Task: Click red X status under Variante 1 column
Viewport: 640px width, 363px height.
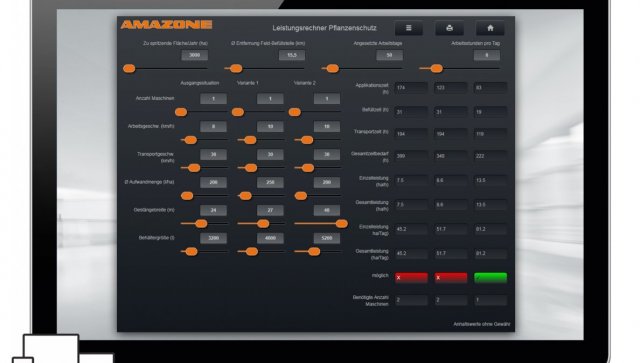Action: 451,278
